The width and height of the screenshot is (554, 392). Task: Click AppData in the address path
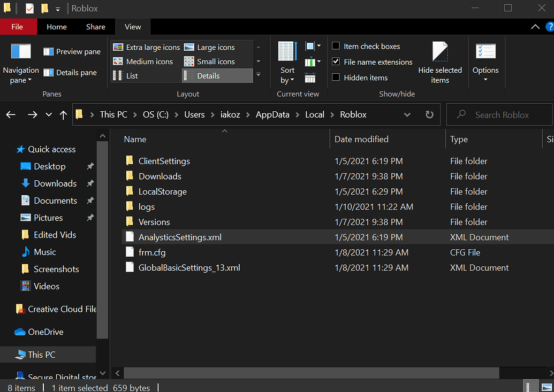click(x=272, y=114)
